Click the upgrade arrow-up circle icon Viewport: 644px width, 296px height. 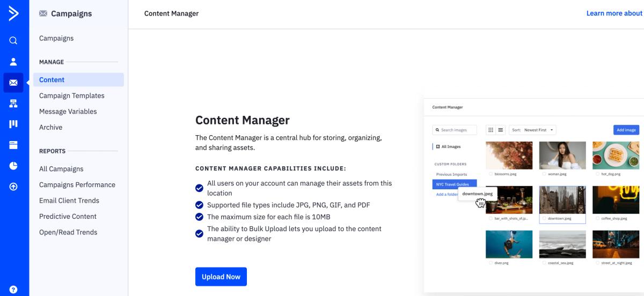click(x=13, y=187)
